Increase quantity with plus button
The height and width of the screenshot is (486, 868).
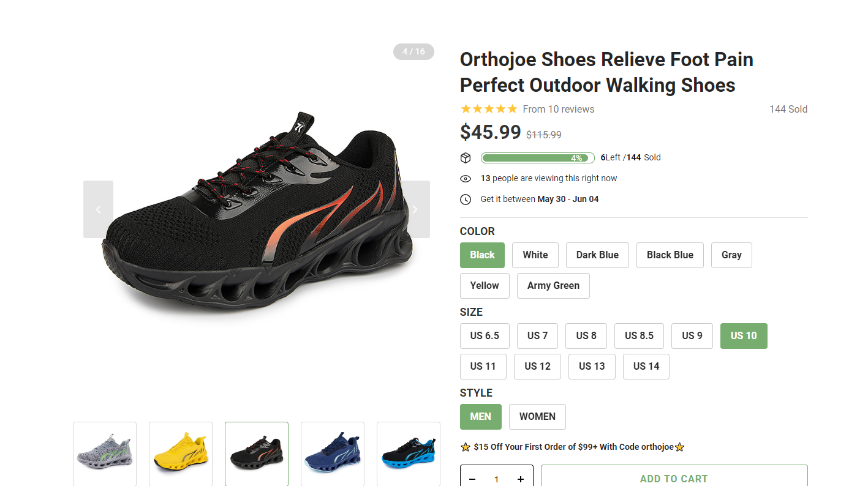[521, 479]
